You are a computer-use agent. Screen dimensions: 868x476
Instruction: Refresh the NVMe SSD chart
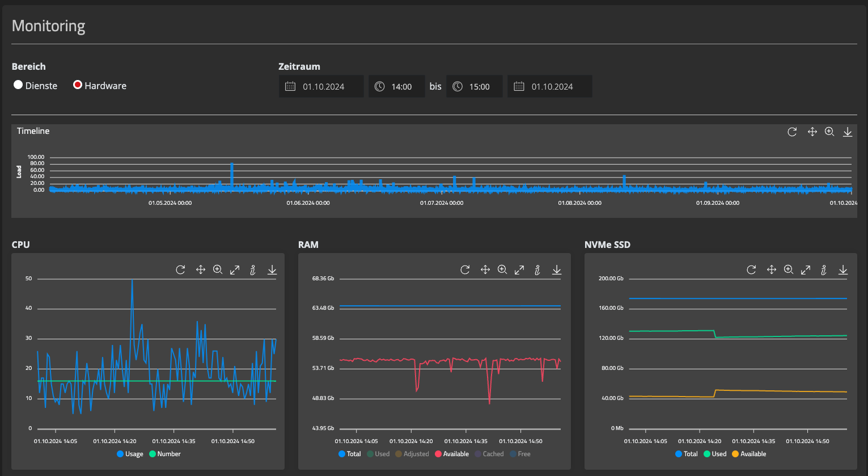[751, 269]
